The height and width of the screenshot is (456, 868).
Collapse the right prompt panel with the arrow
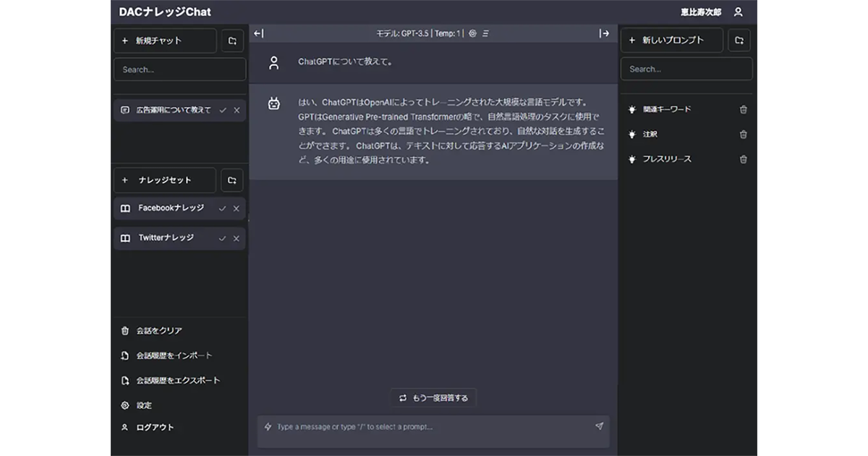[604, 33]
